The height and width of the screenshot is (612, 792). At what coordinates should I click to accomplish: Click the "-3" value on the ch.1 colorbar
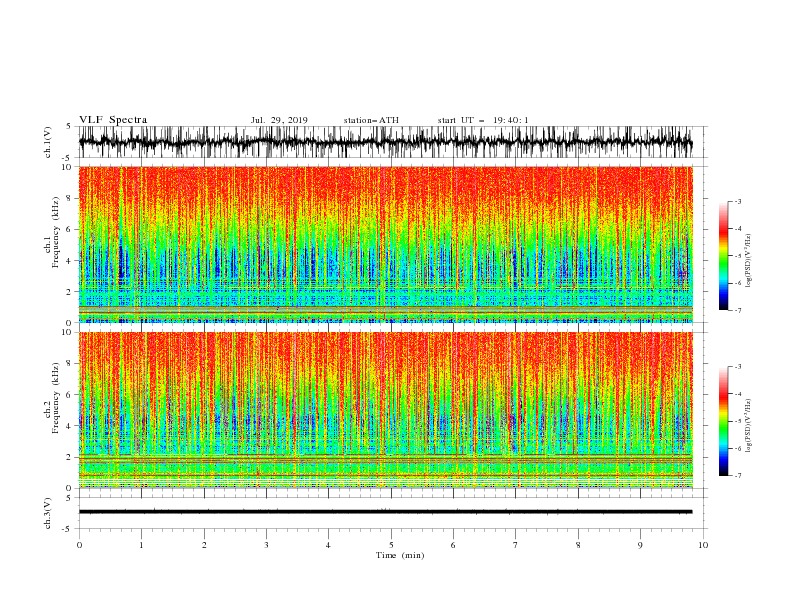(737, 201)
